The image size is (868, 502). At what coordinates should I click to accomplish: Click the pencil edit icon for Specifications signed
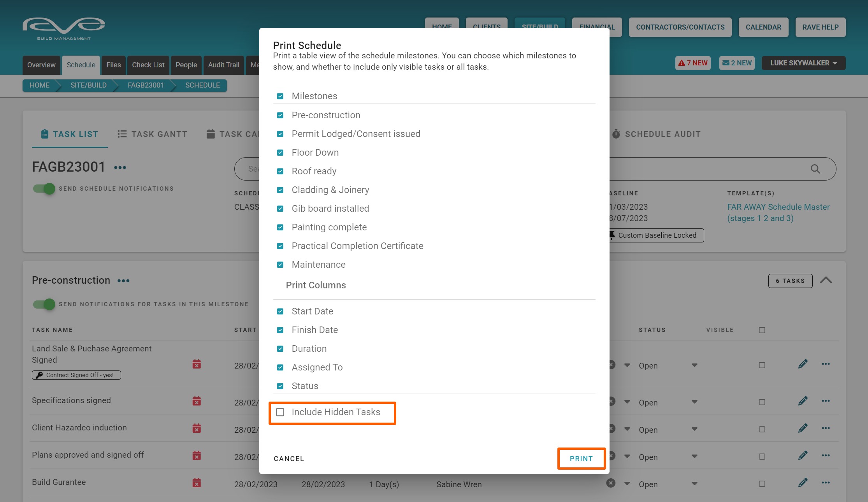(802, 401)
